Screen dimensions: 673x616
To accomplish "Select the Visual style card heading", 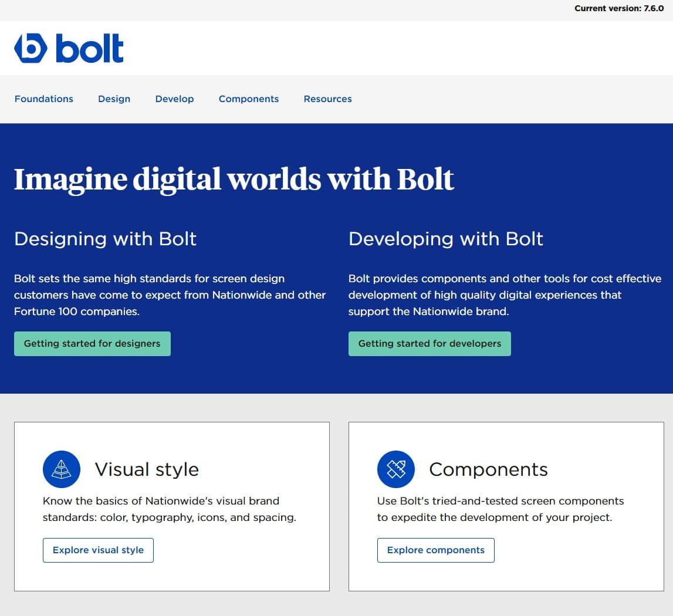I will 147,469.
